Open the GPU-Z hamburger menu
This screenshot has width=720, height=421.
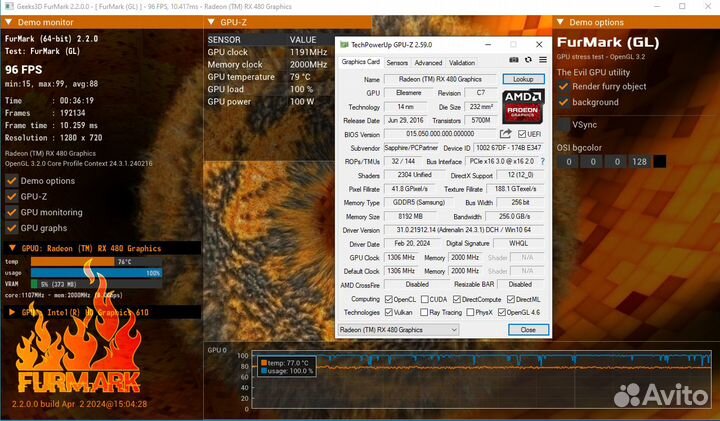click(543, 60)
